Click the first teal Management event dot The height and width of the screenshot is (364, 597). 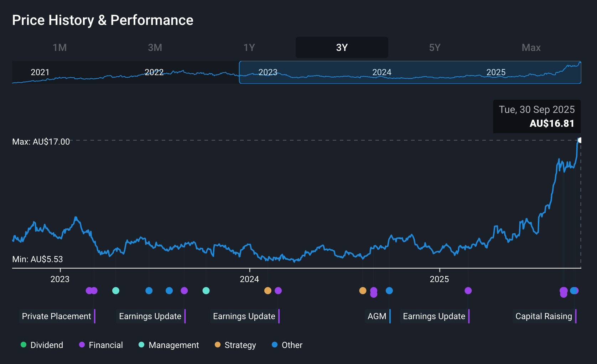pyautogui.click(x=116, y=291)
